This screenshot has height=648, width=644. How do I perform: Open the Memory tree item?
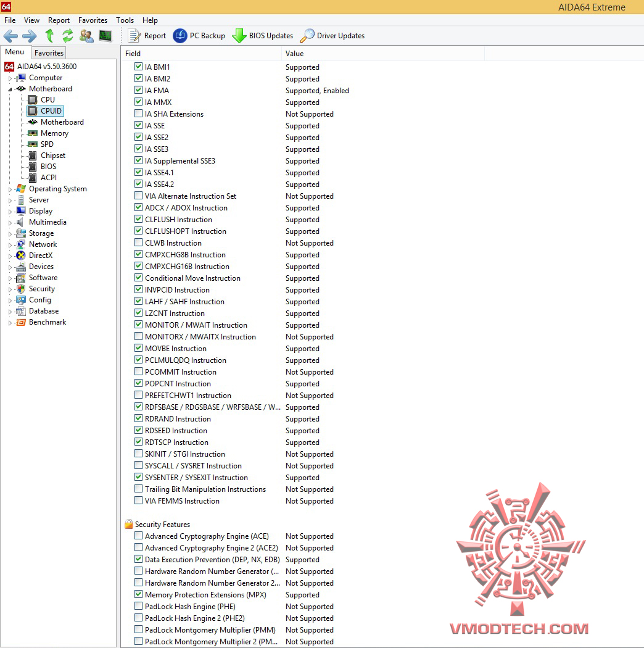[x=48, y=133]
